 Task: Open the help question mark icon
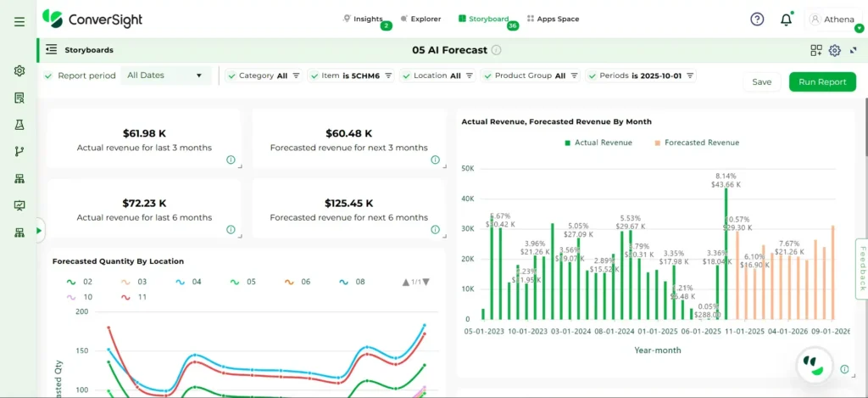coord(757,20)
